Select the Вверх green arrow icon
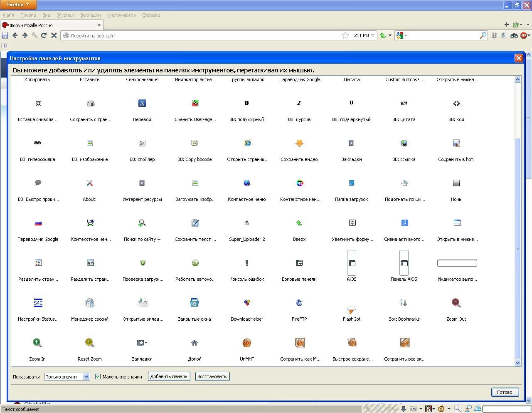532x413 pixels. point(299,223)
